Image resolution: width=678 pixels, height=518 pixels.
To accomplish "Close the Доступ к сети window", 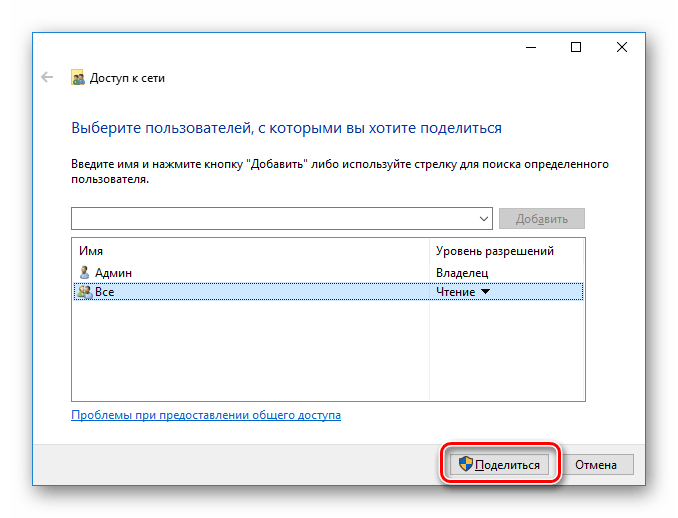I will [622, 47].
